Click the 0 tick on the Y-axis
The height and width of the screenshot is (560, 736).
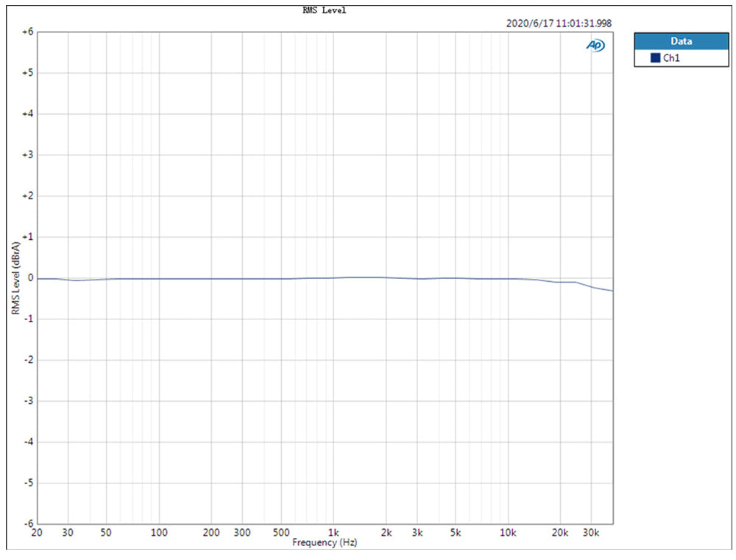pos(29,278)
